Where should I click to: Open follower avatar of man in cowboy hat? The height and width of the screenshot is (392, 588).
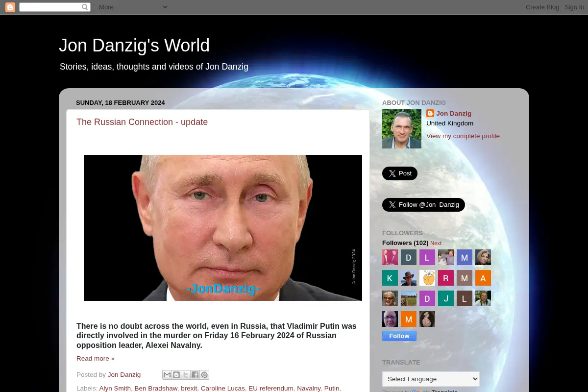click(x=409, y=278)
